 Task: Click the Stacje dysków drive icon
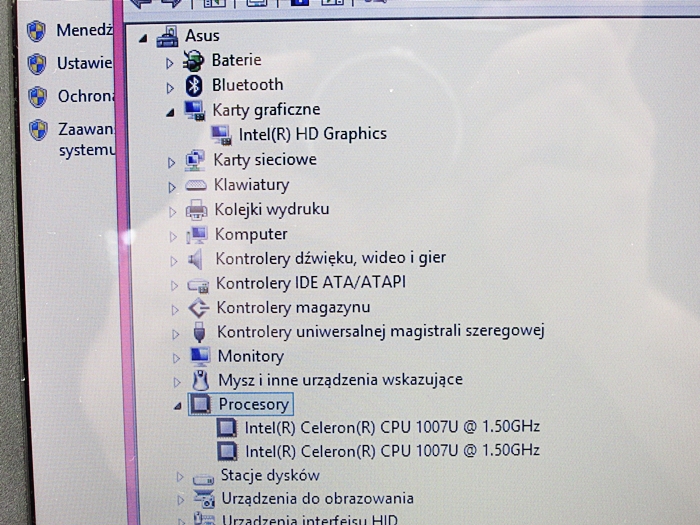(203, 480)
